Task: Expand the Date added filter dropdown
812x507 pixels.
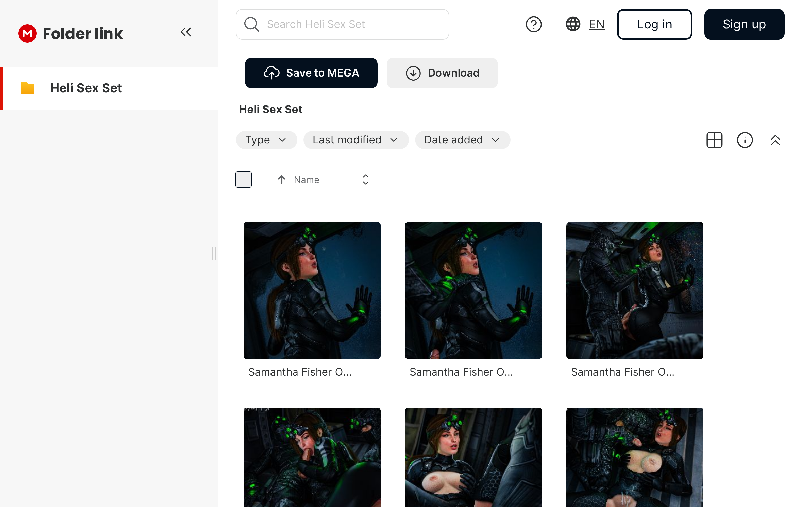Action: coord(462,140)
